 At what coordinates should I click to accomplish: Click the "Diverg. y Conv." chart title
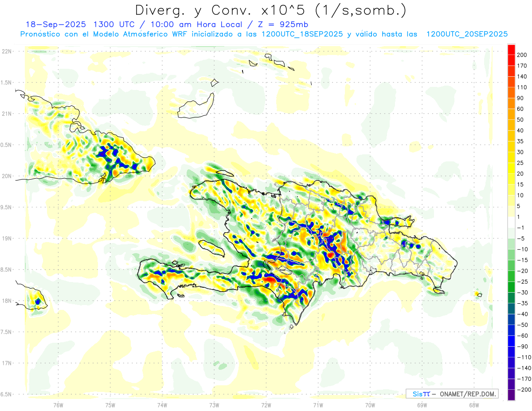(270, 10)
